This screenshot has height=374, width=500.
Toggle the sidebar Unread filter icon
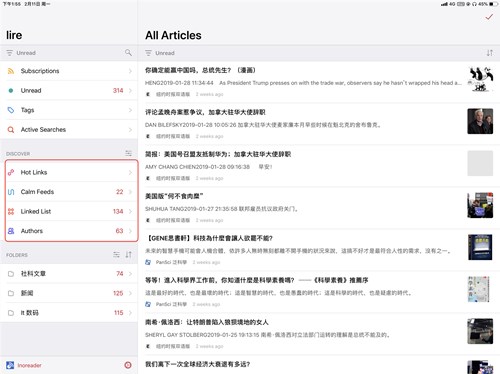point(10,53)
